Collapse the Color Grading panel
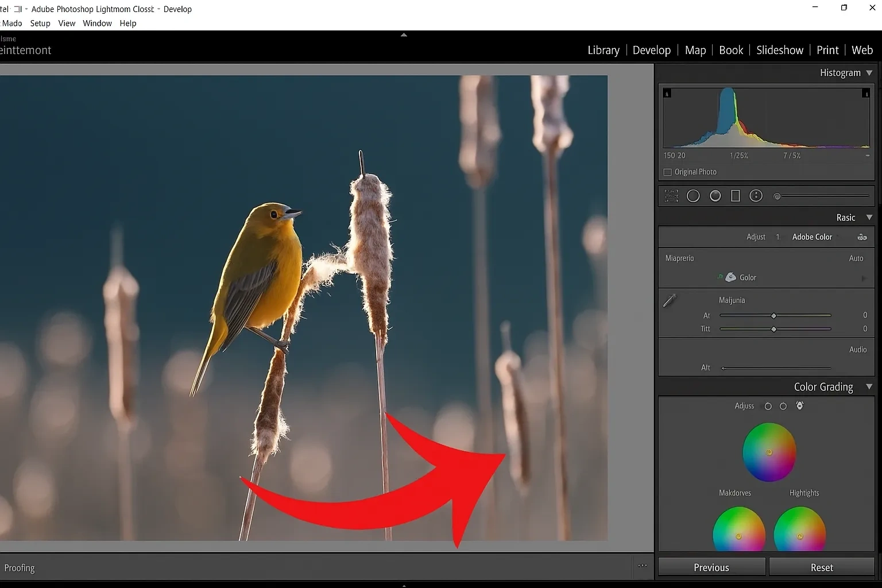 [x=869, y=386]
